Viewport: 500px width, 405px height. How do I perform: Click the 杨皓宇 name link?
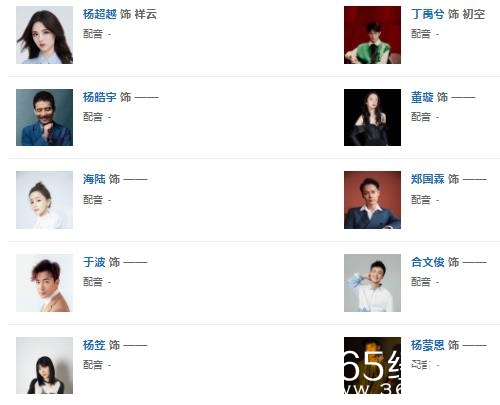click(x=100, y=97)
